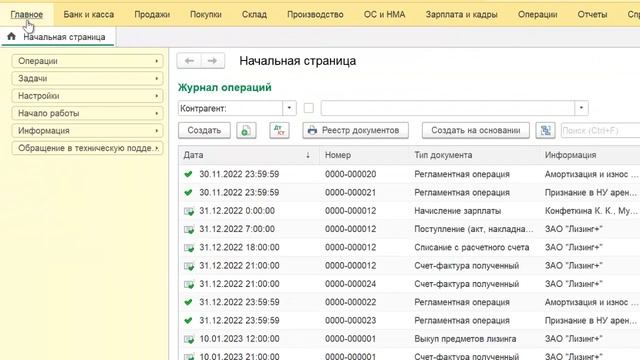Click the status icon of row 0000-000021
This screenshot has height=360, width=640.
point(188,193)
